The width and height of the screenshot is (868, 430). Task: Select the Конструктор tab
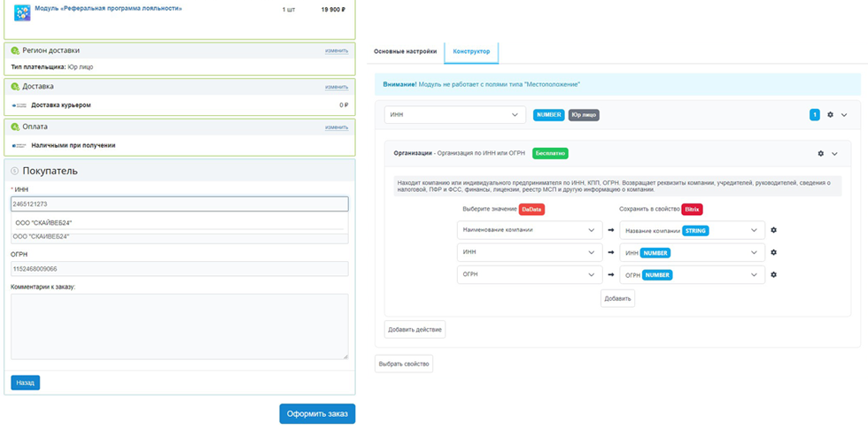(x=471, y=51)
